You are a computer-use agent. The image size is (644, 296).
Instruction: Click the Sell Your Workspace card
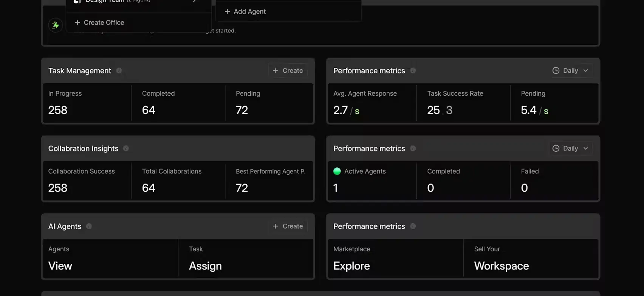(531, 259)
